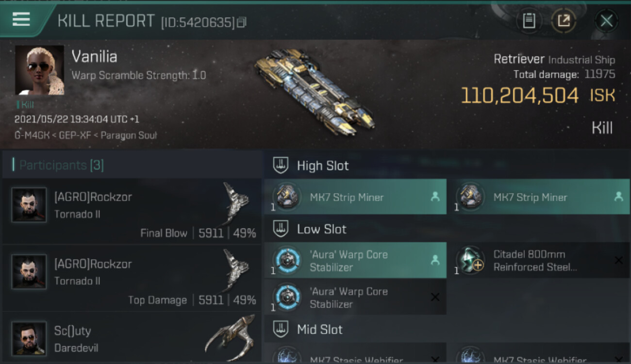The height and width of the screenshot is (364, 631).
Task: Select the Citadel 800mm Reinforced Steel item
Action: coord(538,260)
